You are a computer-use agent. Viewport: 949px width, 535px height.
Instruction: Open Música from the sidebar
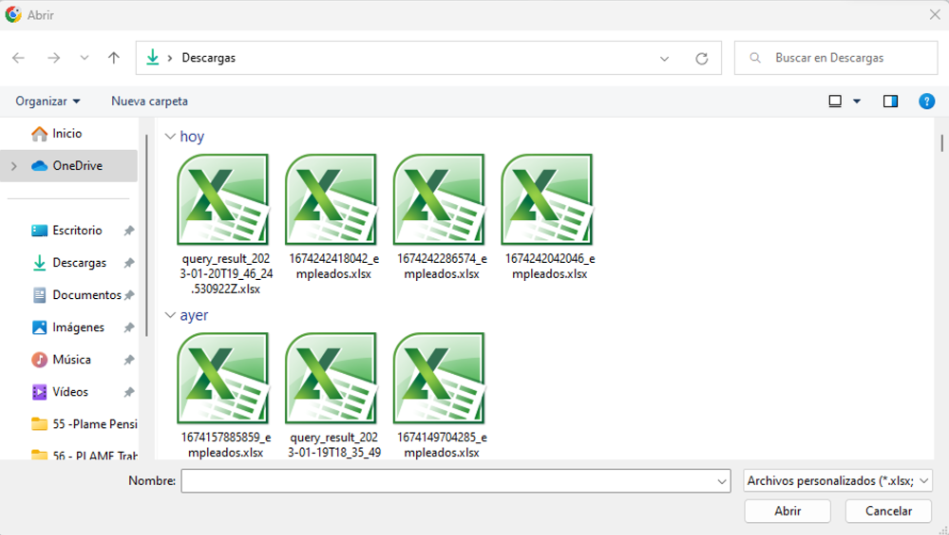coord(71,359)
